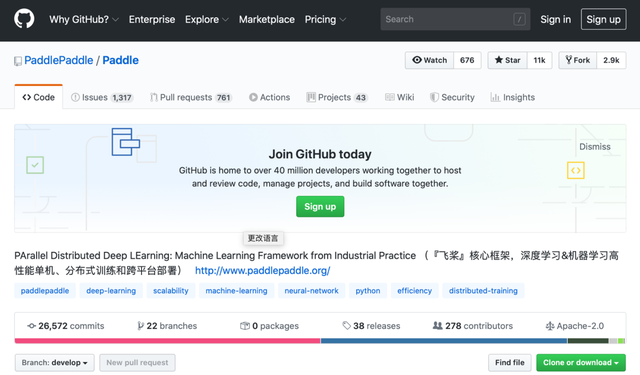Open the 26,572 commits history
Image resolution: width=640 pixels, height=375 pixels.
66,326
